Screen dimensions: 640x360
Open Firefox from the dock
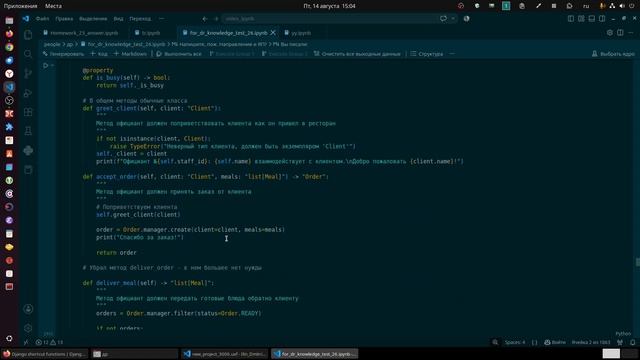pos(9,33)
